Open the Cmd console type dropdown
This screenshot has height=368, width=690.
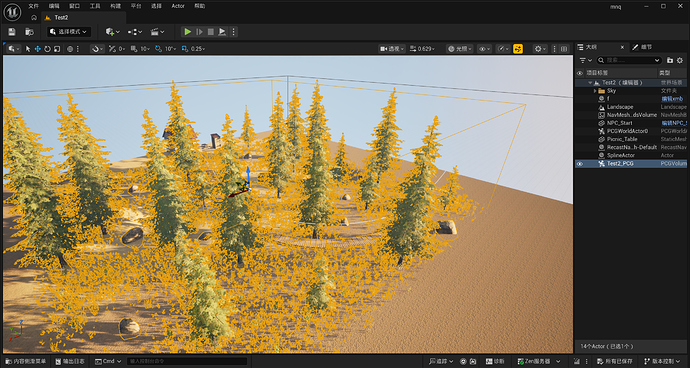[108, 361]
